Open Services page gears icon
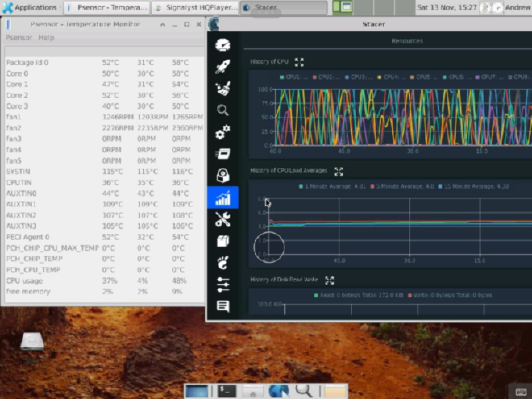Image resolution: width=532 pixels, height=399 pixels. point(223,132)
